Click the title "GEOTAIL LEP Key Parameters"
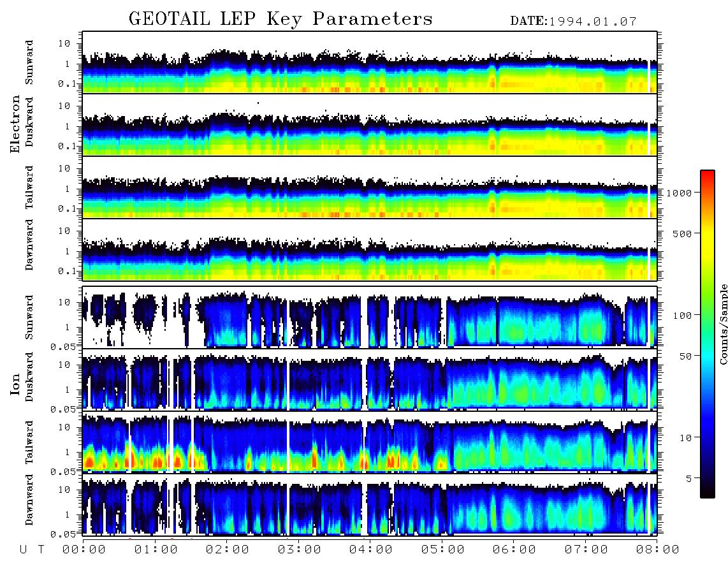 pos(280,19)
